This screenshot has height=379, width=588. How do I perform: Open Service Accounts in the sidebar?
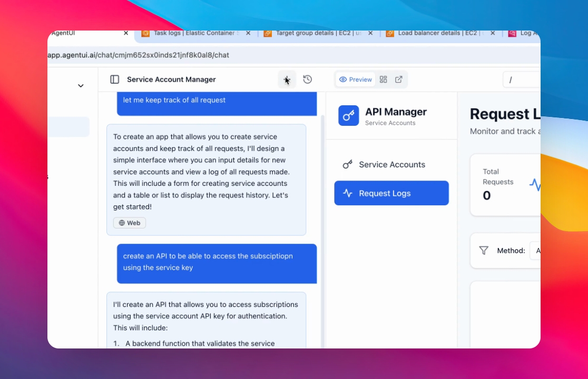pyautogui.click(x=391, y=164)
